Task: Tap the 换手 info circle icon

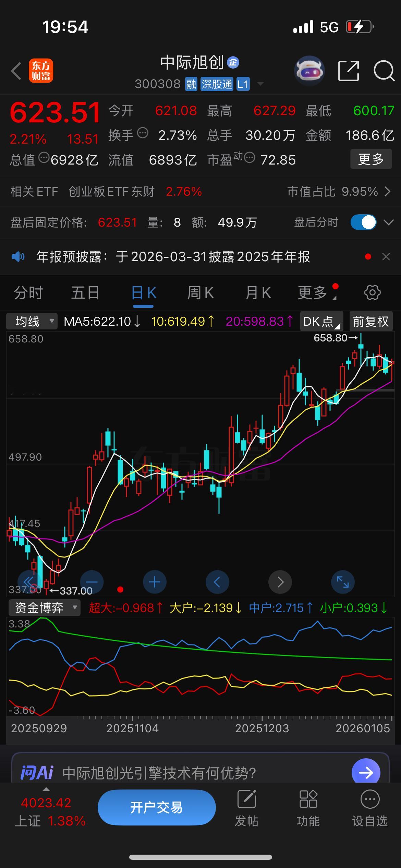Action: [143, 133]
